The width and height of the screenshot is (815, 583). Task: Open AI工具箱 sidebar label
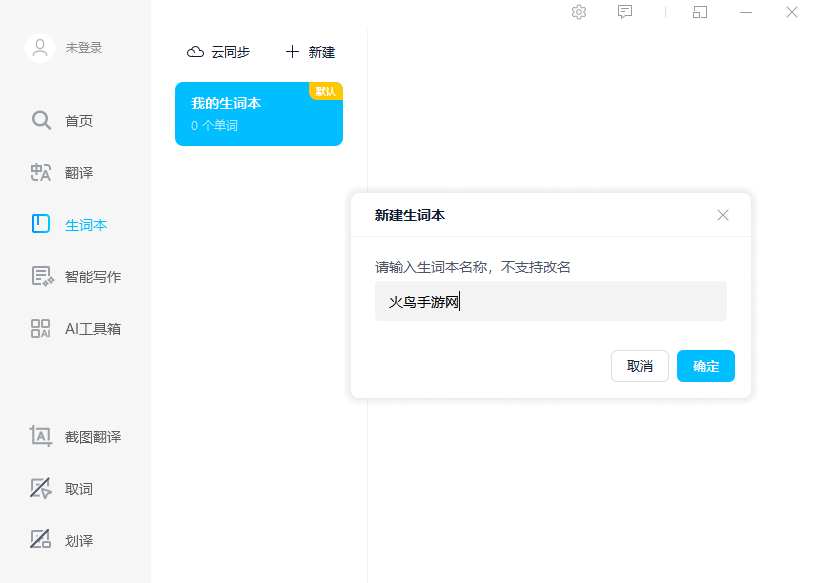coord(93,329)
